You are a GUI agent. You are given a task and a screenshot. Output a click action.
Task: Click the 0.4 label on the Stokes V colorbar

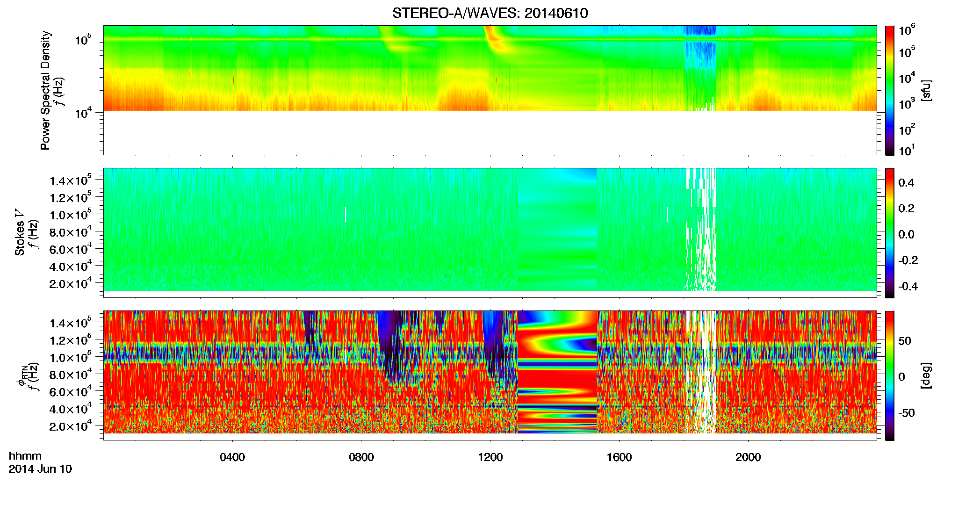tap(906, 183)
